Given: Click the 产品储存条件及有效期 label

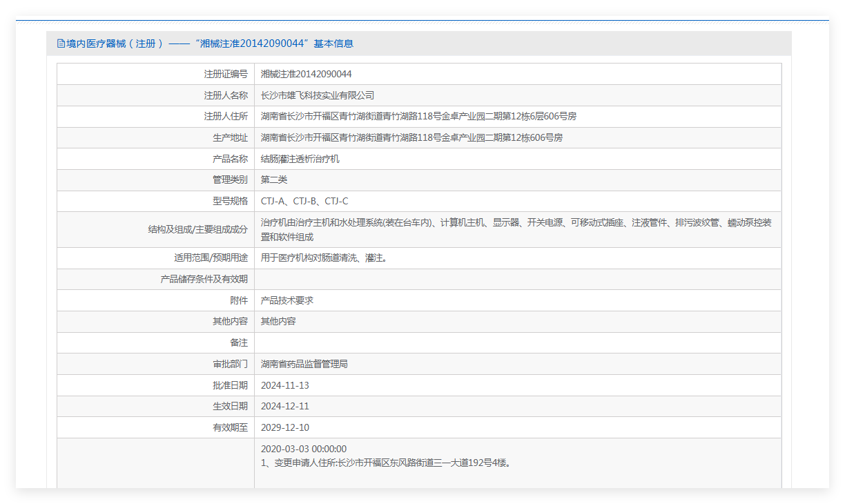Looking at the screenshot, I should pyautogui.click(x=204, y=279).
